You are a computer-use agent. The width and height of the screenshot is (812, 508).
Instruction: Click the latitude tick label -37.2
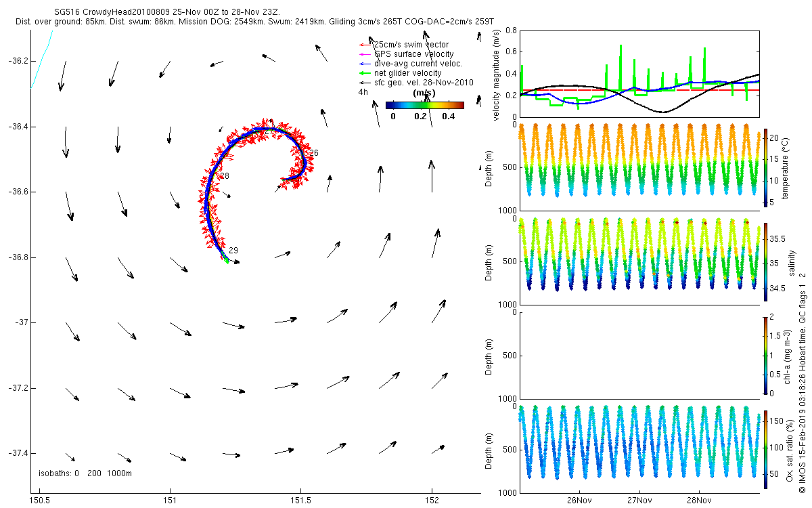point(17,388)
